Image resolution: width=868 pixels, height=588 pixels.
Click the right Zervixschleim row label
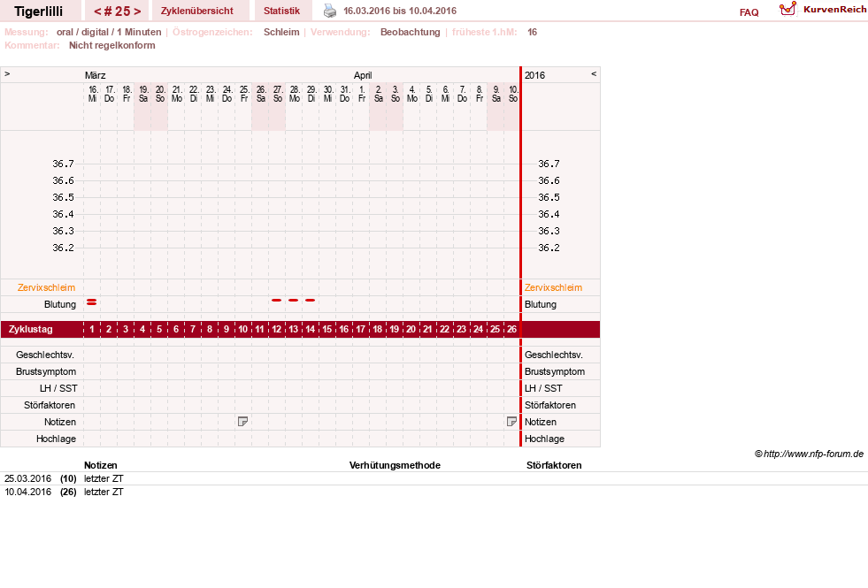554,287
